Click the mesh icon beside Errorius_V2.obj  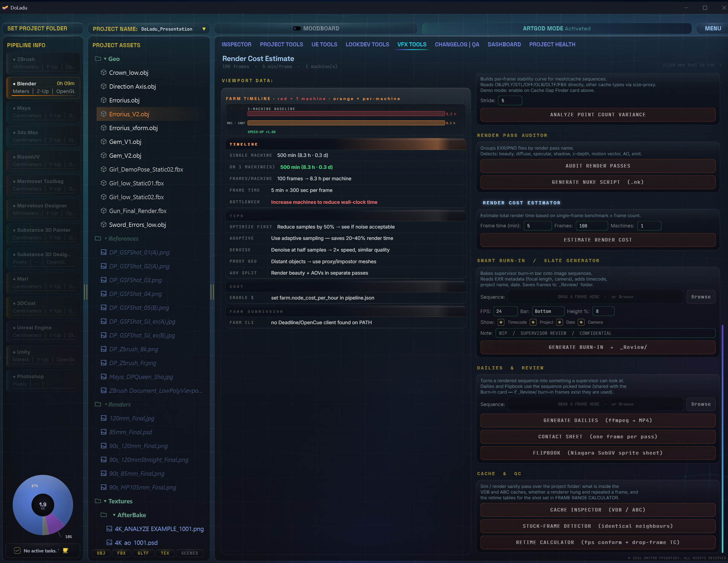click(x=104, y=114)
